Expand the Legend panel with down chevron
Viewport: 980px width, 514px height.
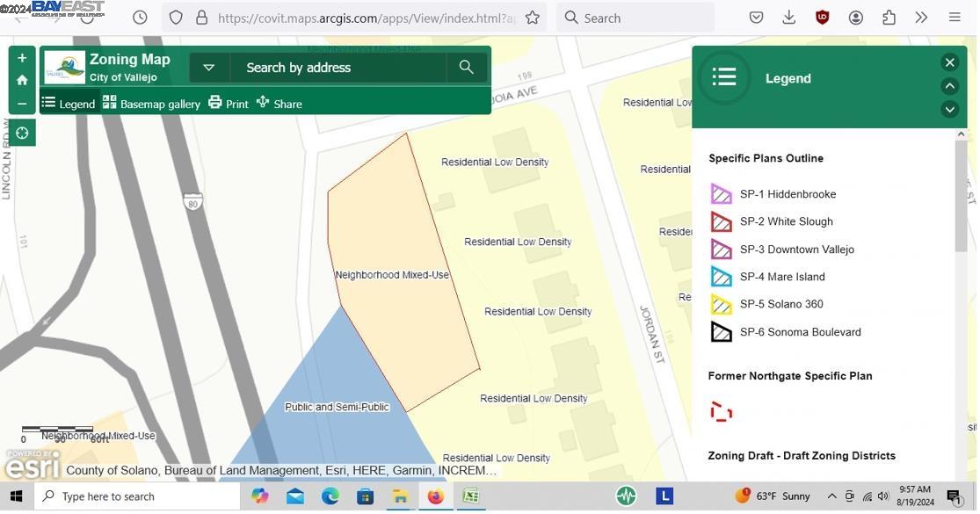point(949,109)
